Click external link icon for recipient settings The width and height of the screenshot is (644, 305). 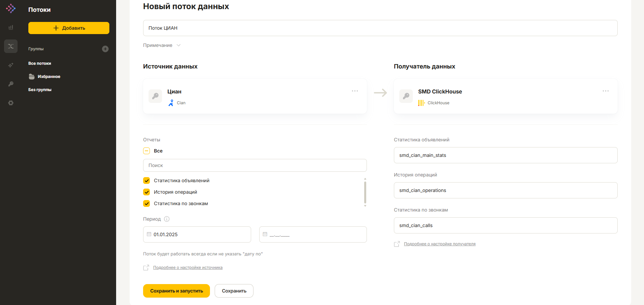click(x=397, y=244)
